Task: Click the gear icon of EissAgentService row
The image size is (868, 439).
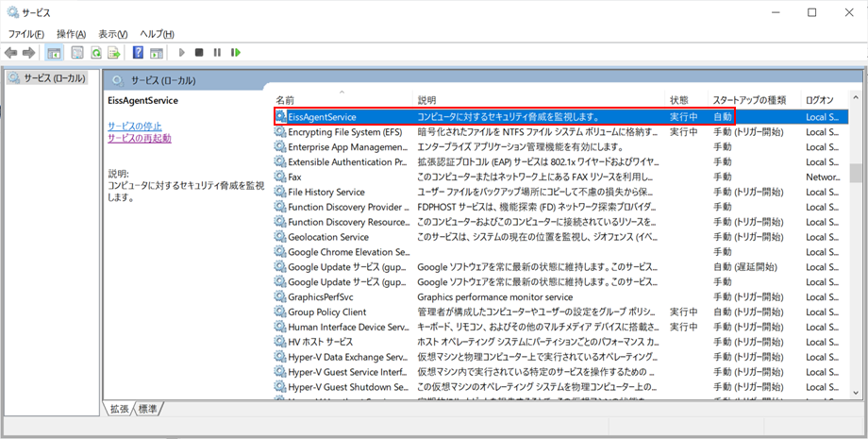Action: tap(280, 117)
